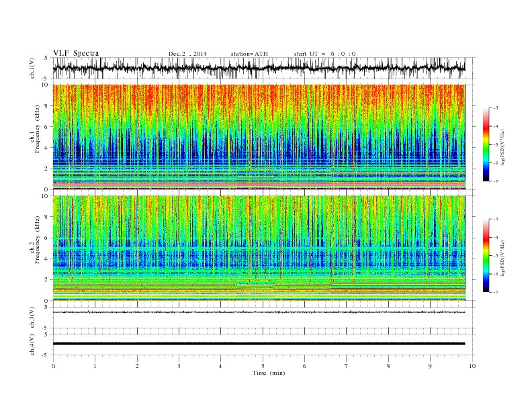Click the ch.1 spectrogram color bar
The height and width of the screenshot is (411, 532).
tap(486, 144)
